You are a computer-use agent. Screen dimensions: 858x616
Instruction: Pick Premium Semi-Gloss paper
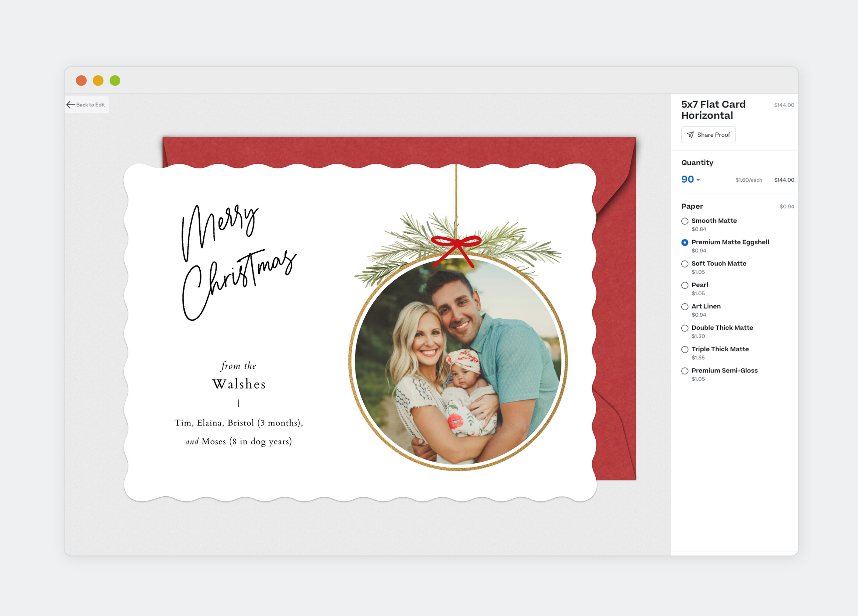coord(685,371)
